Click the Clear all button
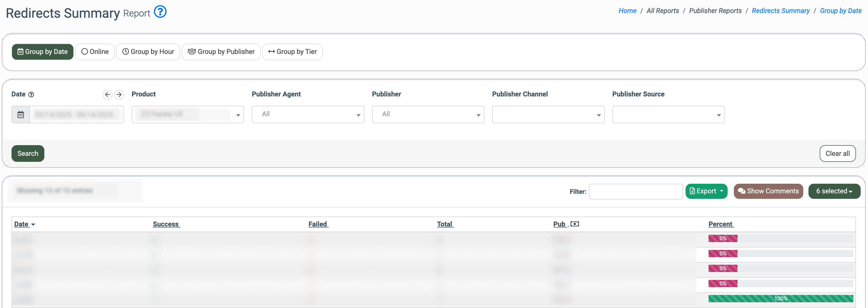The width and height of the screenshot is (868, 308). [x=837, y=153]
